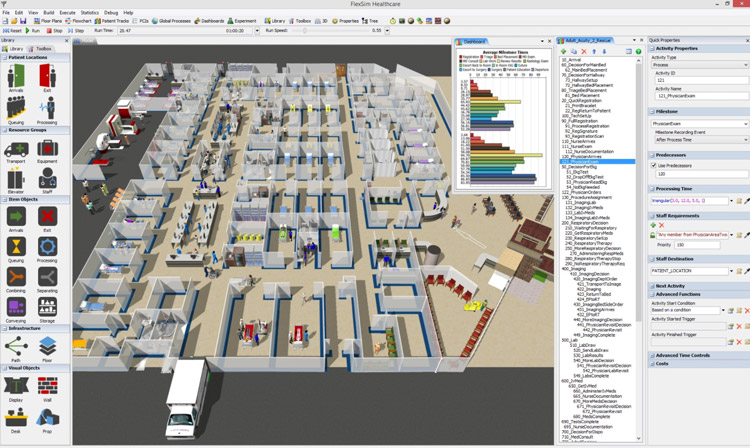Select the Prop visual object icon

(x=47, y=417)
